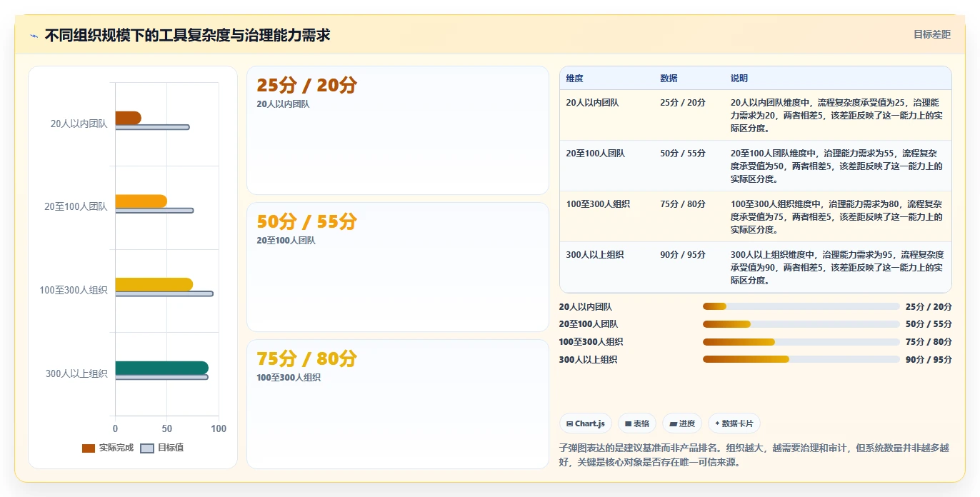Click the progress bar for 300人以上组织
The height and width of the screenshot is (497, 980).
tap(801, 359)
